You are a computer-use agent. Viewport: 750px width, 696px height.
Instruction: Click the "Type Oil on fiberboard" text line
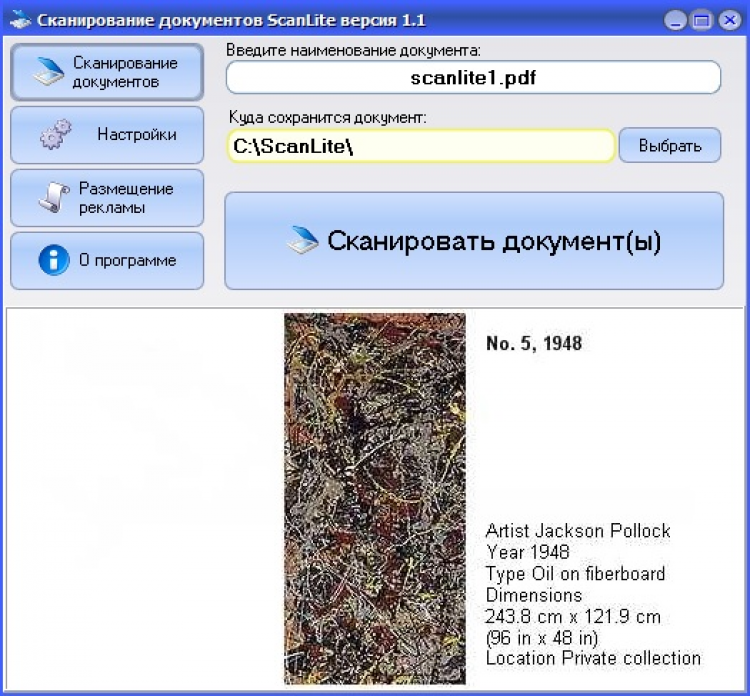pos(575,574)
